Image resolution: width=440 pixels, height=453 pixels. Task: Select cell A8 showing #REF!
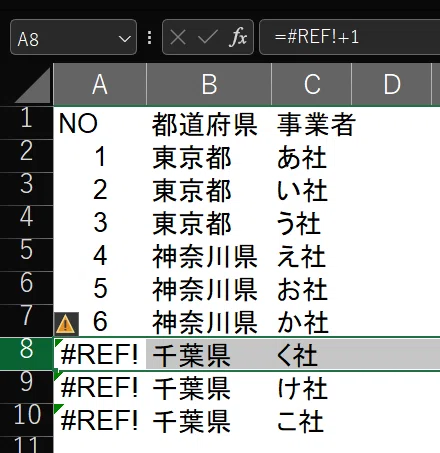(x=100, y=353)
